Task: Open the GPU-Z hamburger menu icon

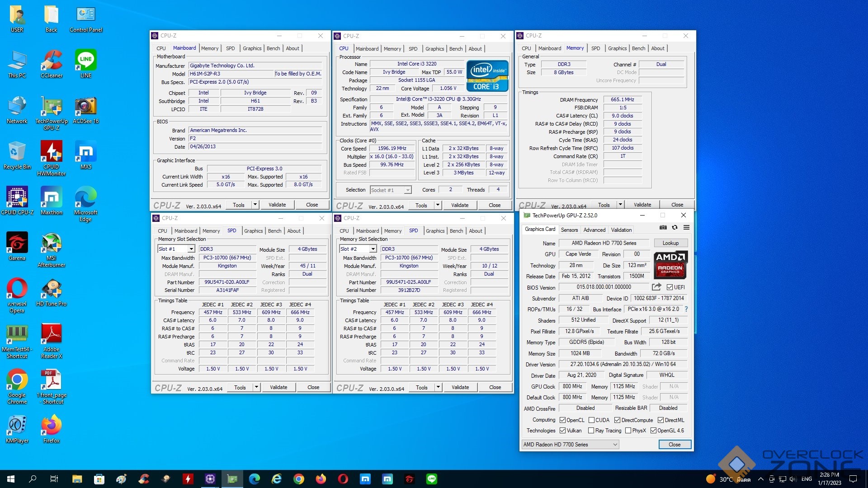Action: [686, 228]
